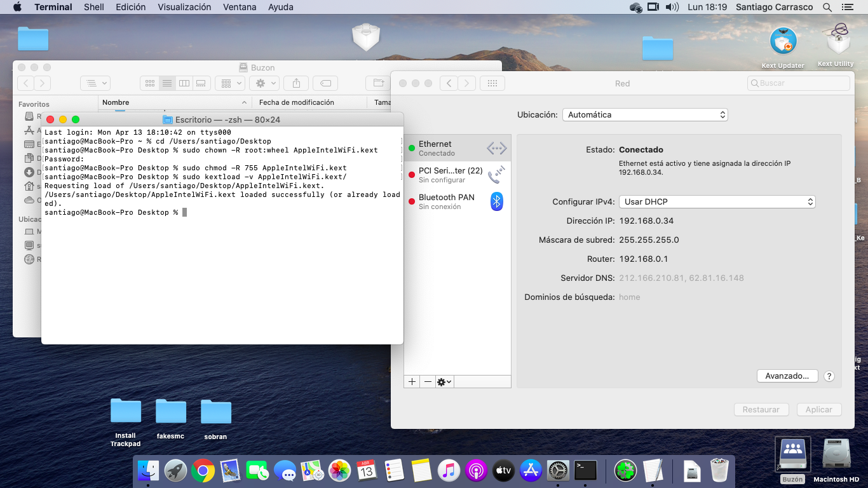Viewport: 868px width, 488px height.
Task: Open the Shell menu
Action: click(94, 7)
